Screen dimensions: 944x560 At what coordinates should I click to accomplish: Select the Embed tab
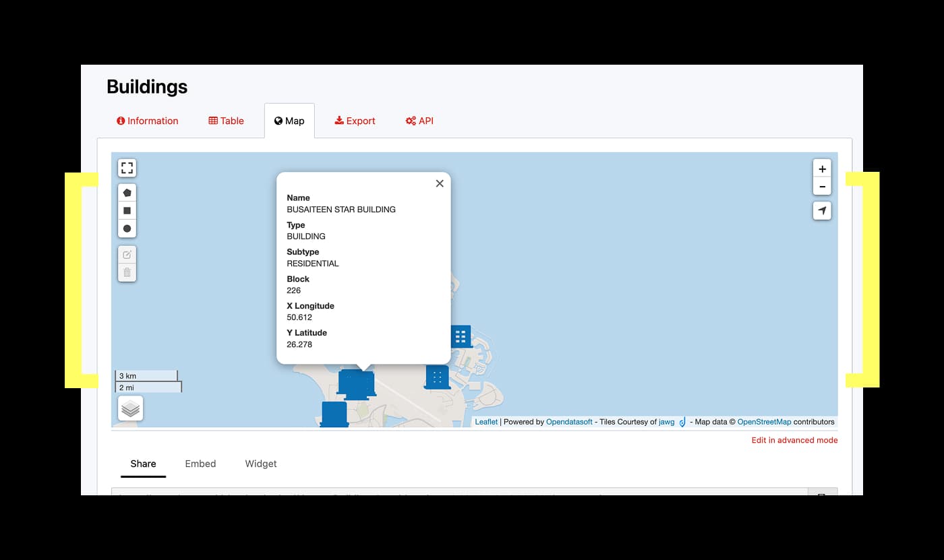[200, 464]
